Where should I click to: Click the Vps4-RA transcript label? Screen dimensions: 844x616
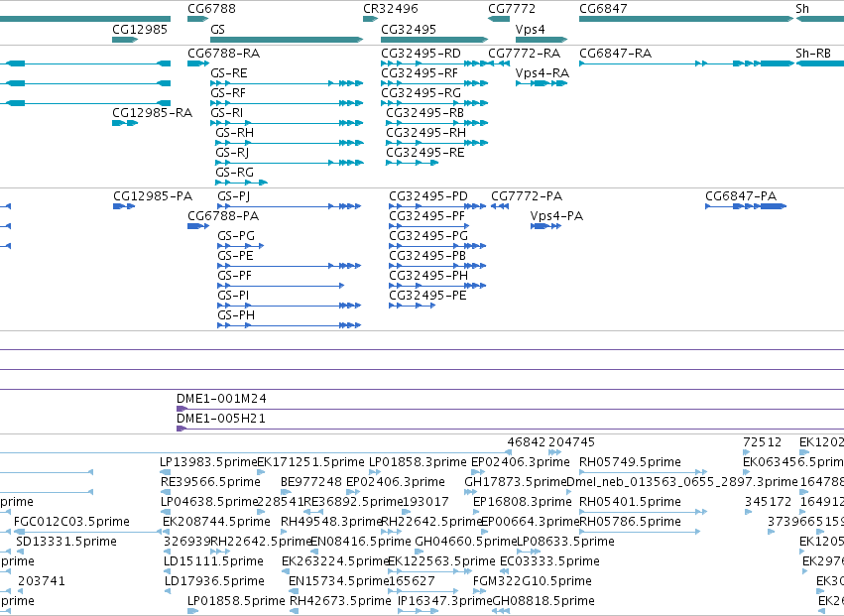(543, 73)
